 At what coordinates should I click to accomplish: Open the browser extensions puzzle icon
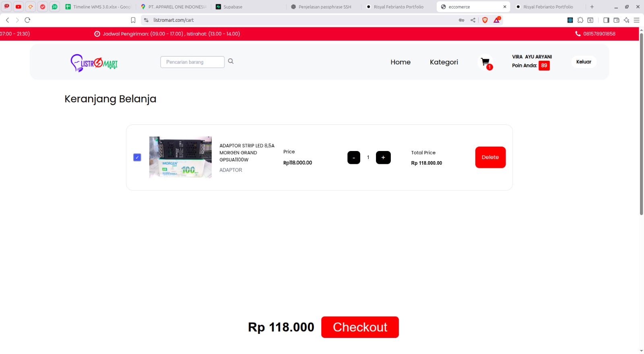pyautogui.click(x=580, y=20)
